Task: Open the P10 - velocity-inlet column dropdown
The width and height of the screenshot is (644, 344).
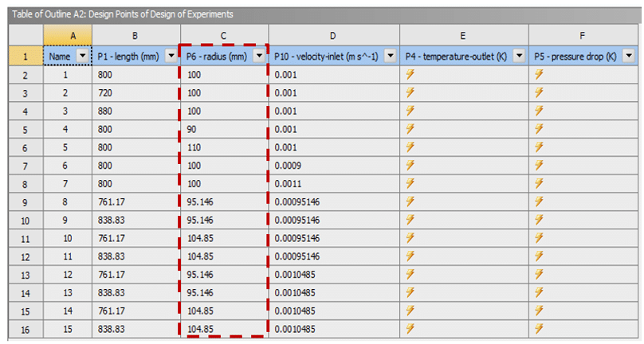Action: (391, 56)
